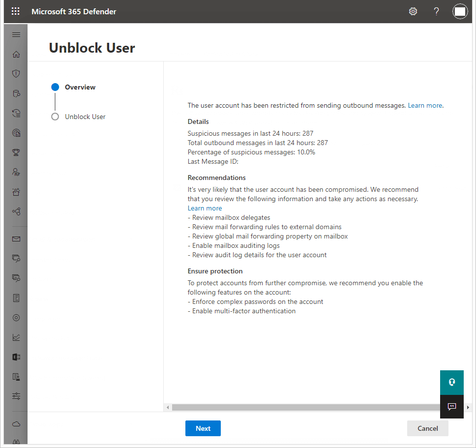
Task: Open Policies & rules sliders icon
Action: [x=16, y=396]
